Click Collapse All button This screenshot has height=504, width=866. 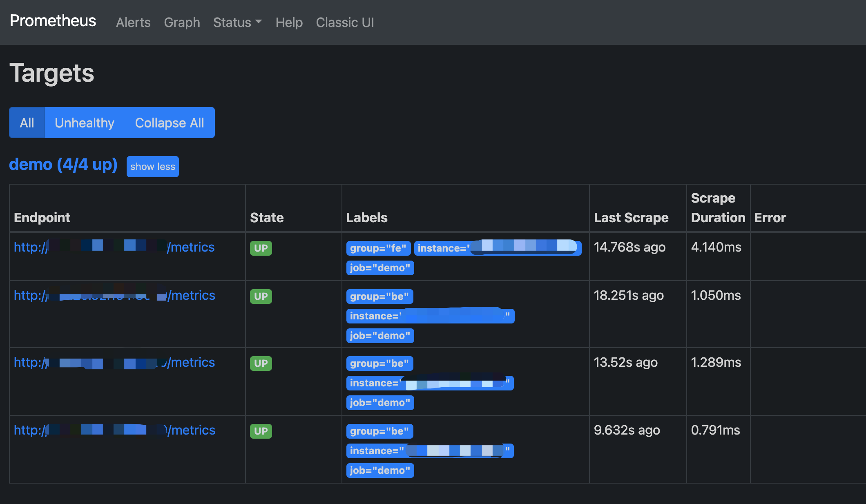[x=170, y=123]
